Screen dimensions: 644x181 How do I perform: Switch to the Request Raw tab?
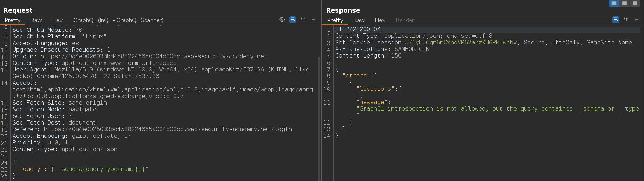click(x=36, y=20)
